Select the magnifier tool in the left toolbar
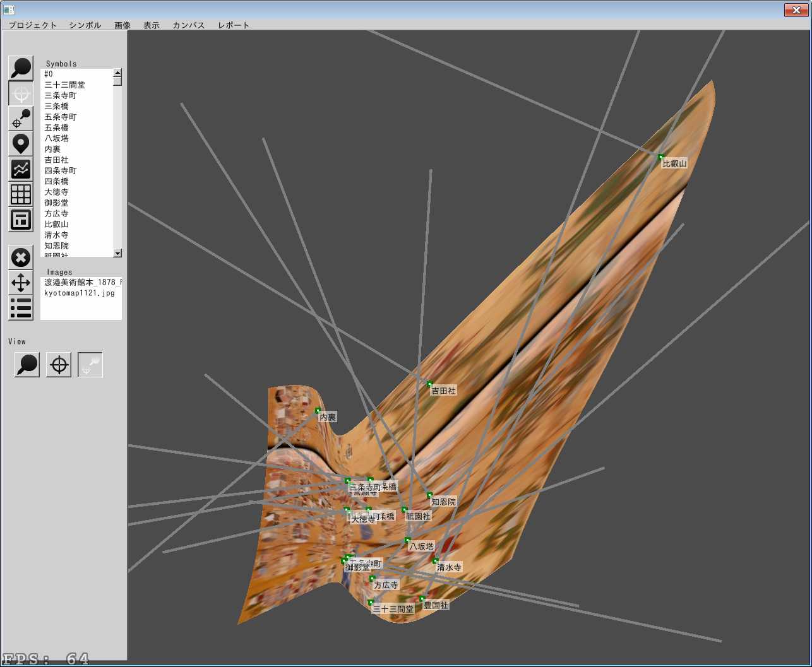This screenshot has height=667, width=812. (x=21, y=68)
